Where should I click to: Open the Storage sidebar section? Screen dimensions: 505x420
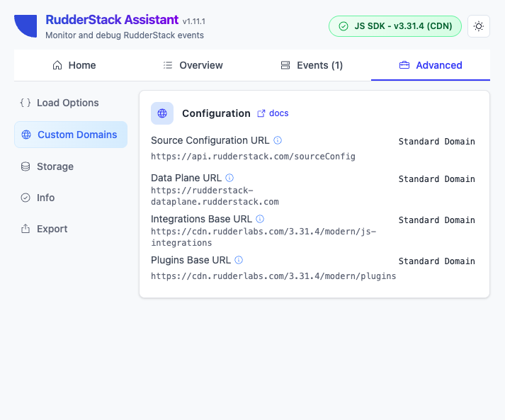point(71,166)
